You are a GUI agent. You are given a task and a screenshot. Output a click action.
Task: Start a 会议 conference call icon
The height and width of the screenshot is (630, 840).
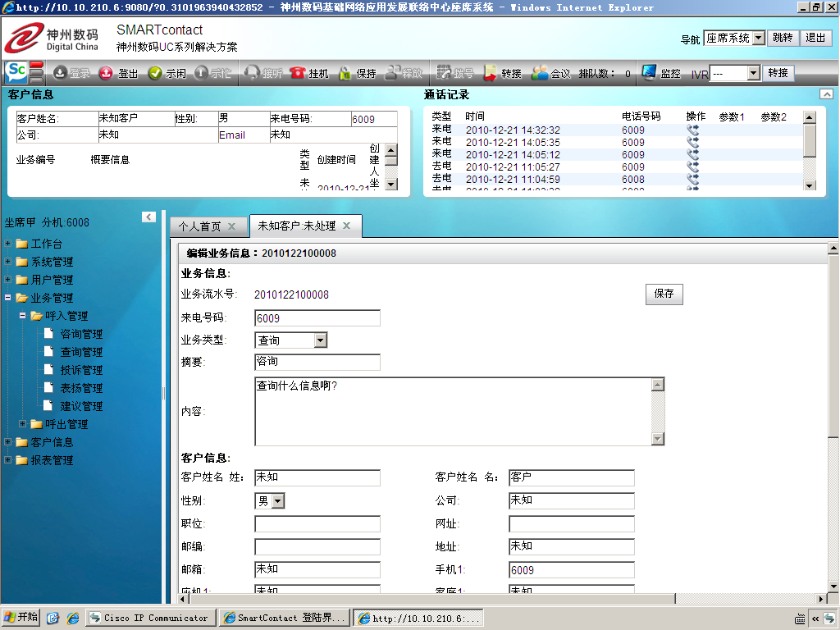(540, 73)
